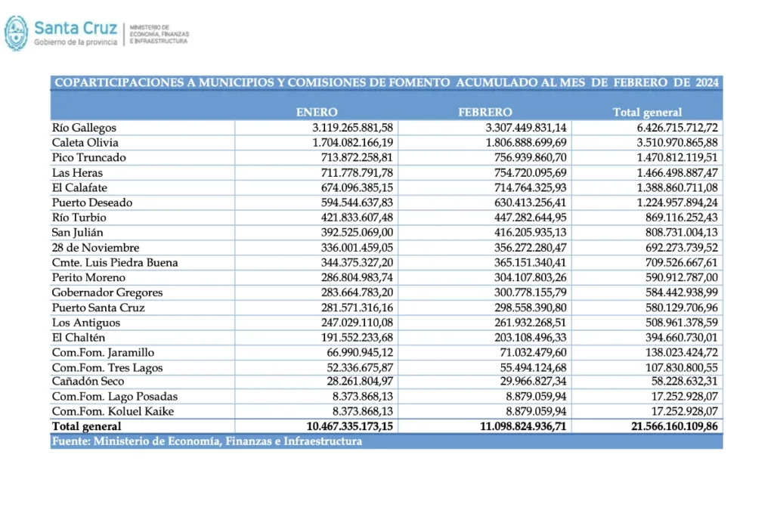Click the Cañadón Seco municipality name

83,382
